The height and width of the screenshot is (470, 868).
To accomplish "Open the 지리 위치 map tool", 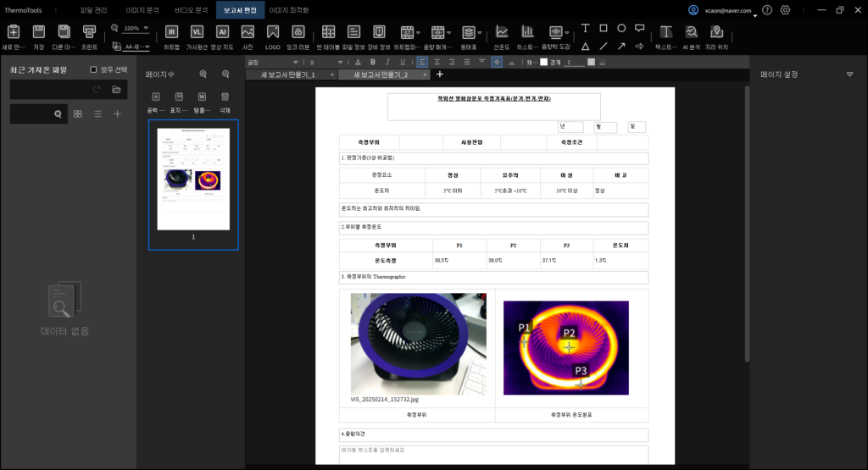I will [717, 32].
